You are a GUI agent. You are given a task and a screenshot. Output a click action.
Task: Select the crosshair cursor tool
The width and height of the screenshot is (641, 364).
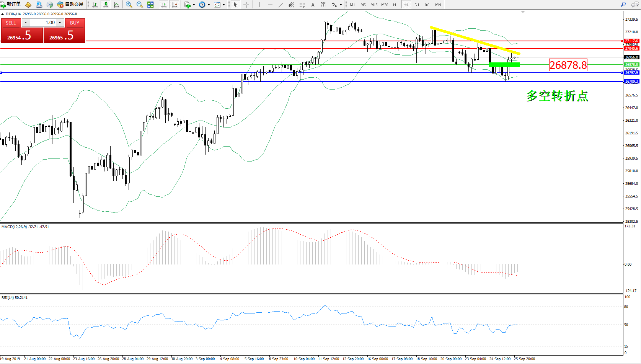click(x=246, y=5)
